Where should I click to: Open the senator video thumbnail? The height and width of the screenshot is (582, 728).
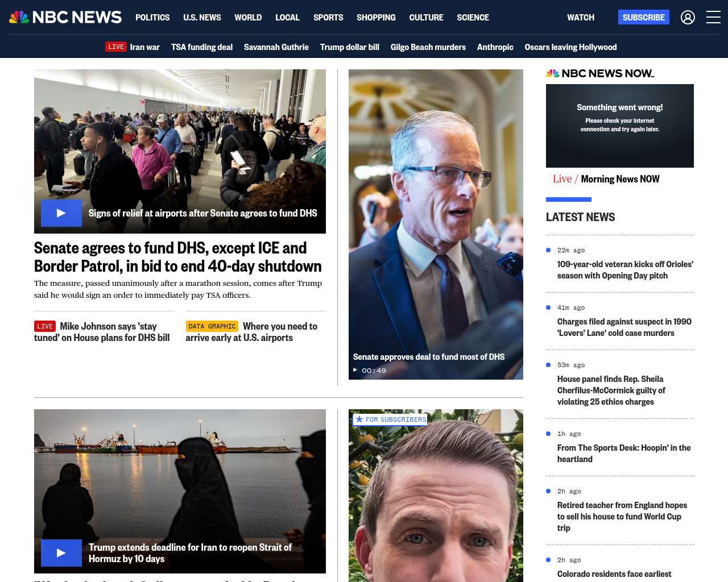[x=436, y=225]
